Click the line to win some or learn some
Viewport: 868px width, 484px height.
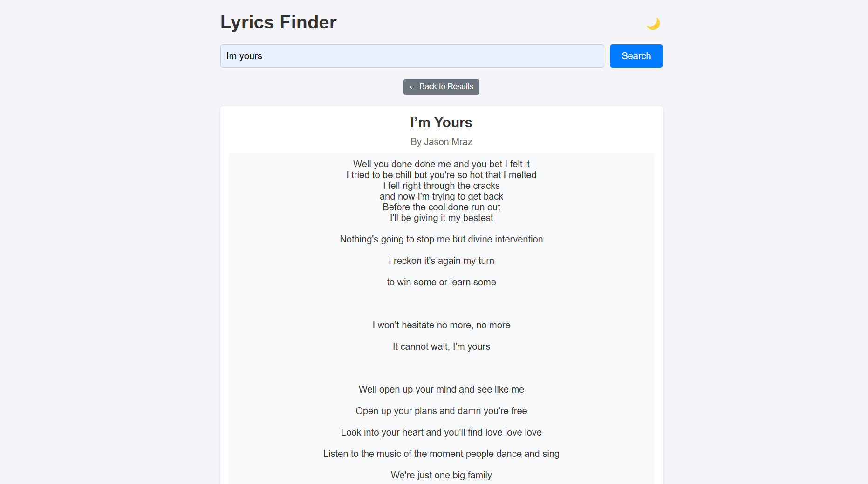[x=441, y=282]
